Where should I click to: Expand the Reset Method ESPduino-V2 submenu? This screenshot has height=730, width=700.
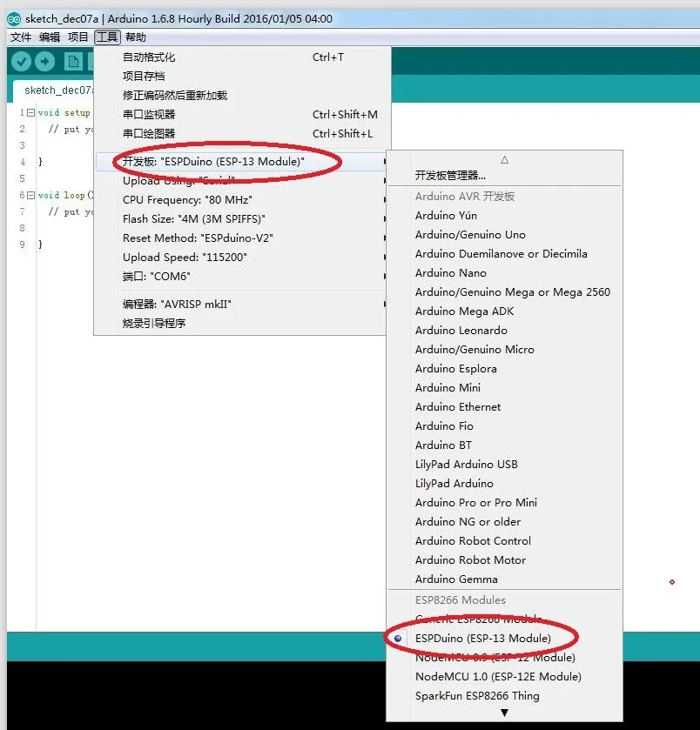coord(242,238)
